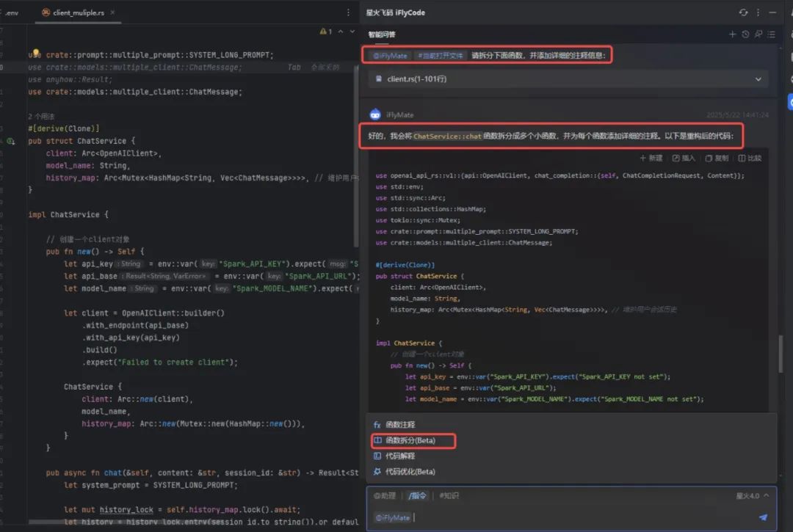Close the client_muliple.rs tab

click(x=112, y=12)
